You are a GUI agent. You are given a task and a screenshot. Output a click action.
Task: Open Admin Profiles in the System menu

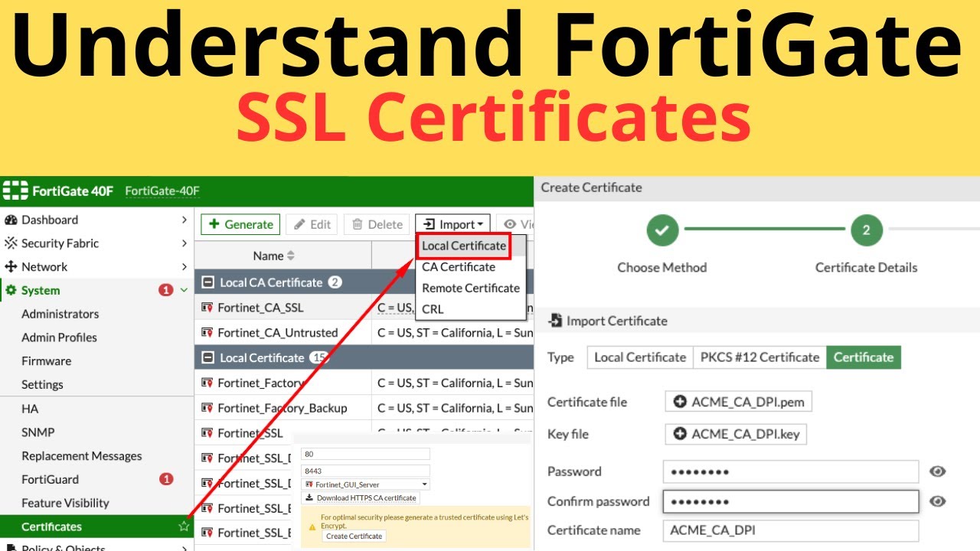59,337
